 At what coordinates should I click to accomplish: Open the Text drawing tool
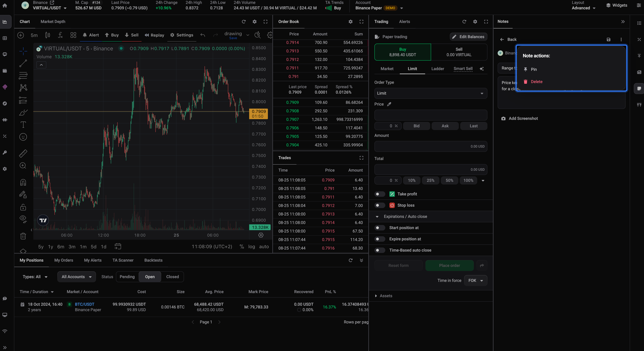(23, 124)
